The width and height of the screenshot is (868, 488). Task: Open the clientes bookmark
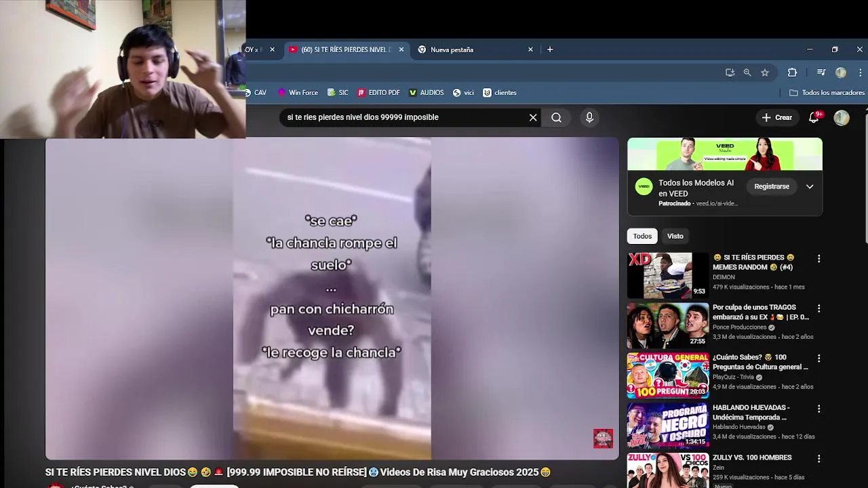click(500, 93)
